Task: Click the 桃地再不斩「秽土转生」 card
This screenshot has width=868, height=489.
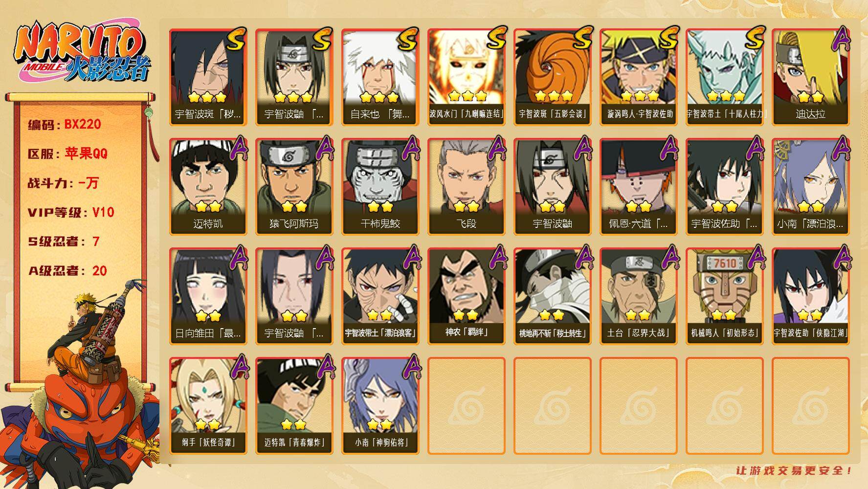Action: pyautogui.click(x=552, y=296)
